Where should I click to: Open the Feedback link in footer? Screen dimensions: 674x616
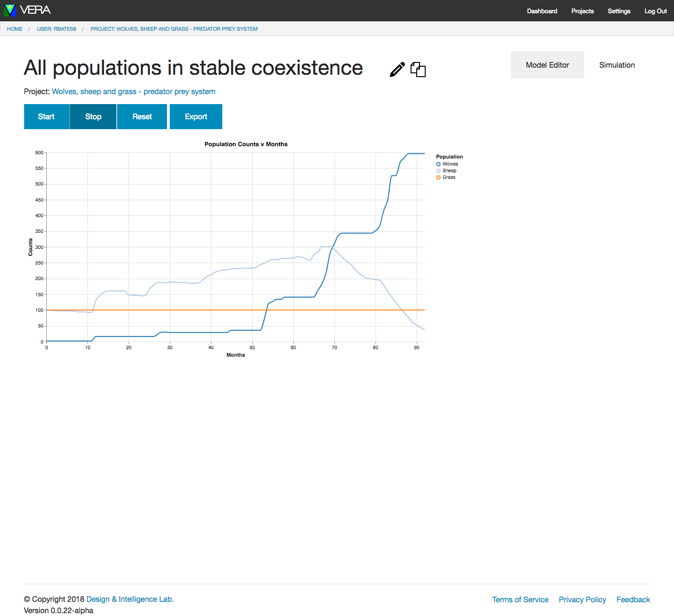tap(633, 599)
